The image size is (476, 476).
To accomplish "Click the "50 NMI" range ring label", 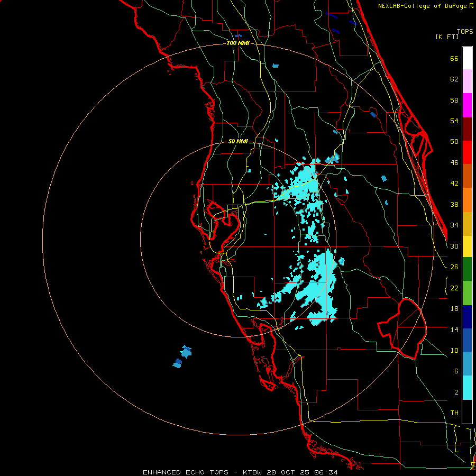I will click(x=237, y=141).
